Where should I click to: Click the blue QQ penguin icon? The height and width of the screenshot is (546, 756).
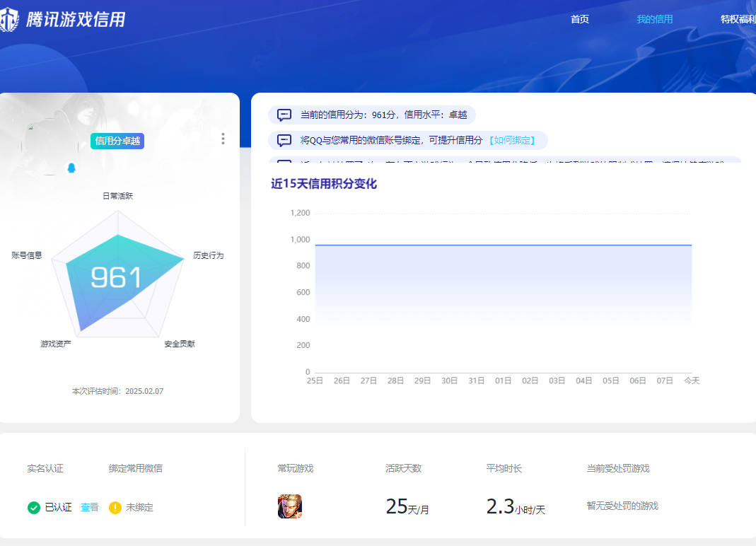(71, 168)
